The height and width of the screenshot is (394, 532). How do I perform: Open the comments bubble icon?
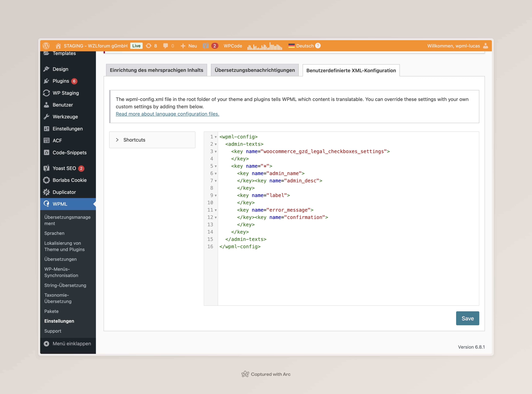tap(166, 46)
